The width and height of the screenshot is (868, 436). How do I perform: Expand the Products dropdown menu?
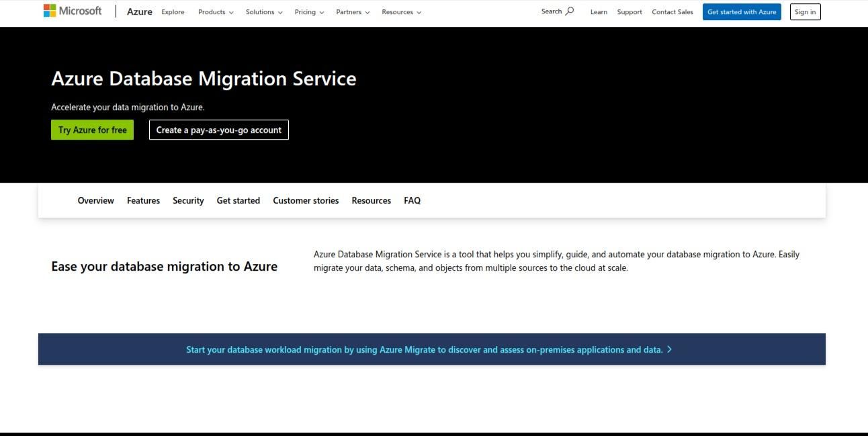[216, 12]
